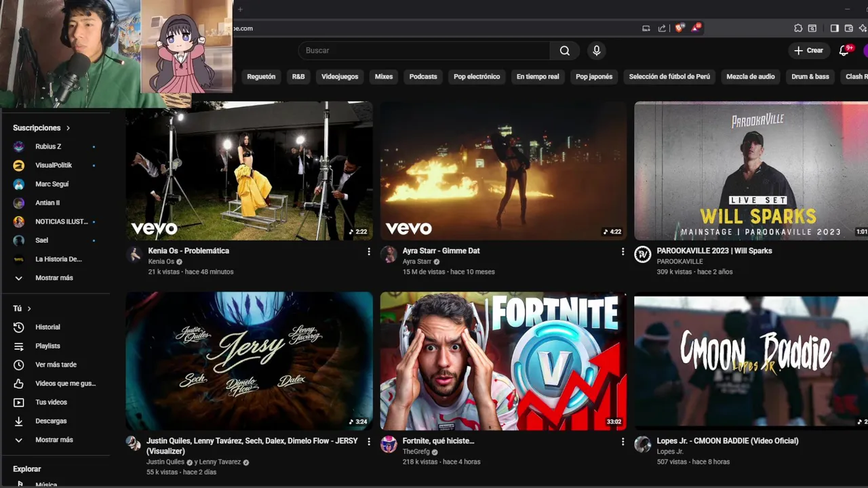Select the R&B filter chip
This screenshot has height=488, width=868.
(298, 77)
